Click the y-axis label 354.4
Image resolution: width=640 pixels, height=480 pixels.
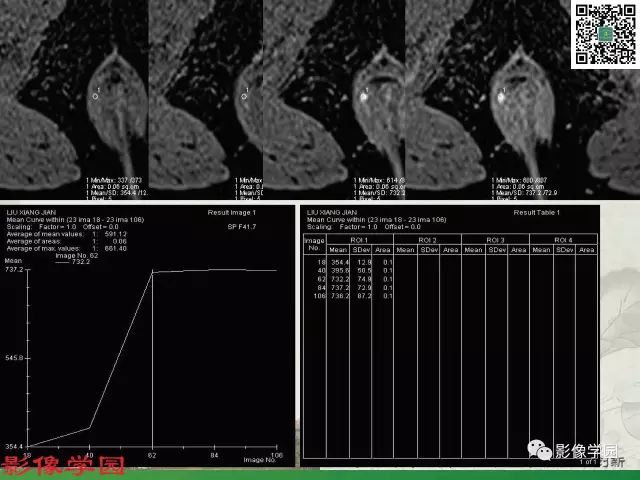coord(14,447)
